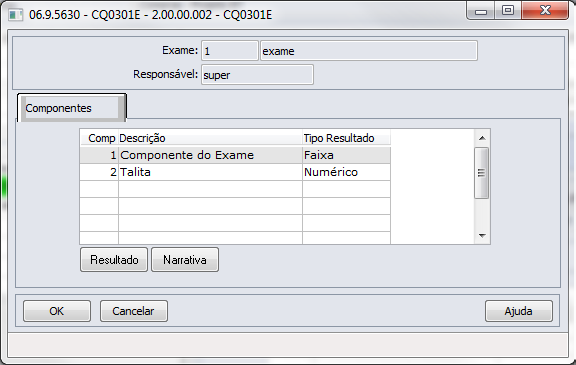Open the Resultado button
The height and width of the screenshot is (365, 576).
click(x=114, y=260)
